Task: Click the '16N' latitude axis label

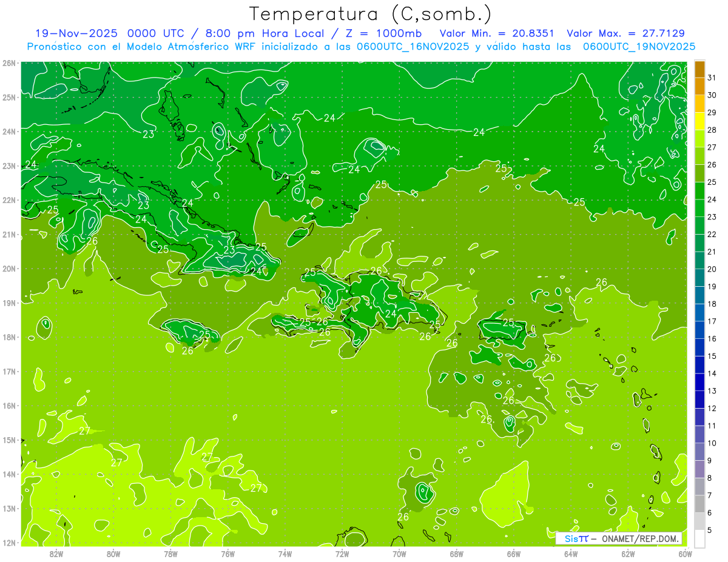Action: 8,406
